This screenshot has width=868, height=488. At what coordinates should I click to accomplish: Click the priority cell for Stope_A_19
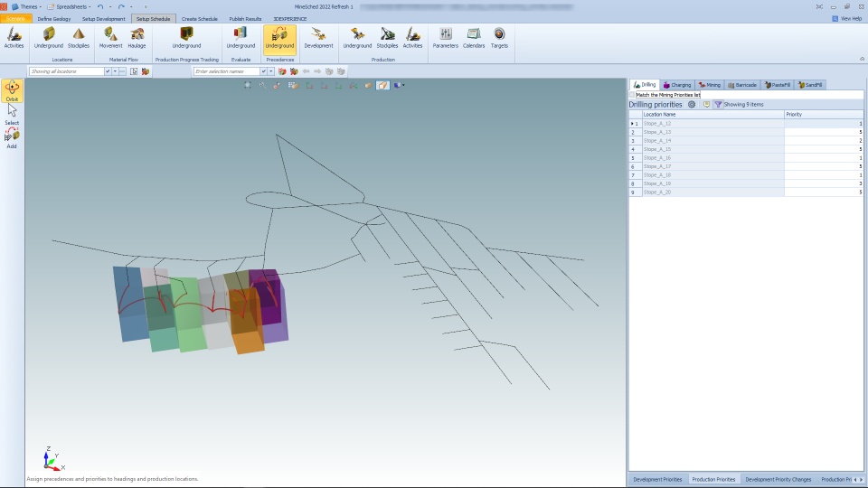point(824,183)
